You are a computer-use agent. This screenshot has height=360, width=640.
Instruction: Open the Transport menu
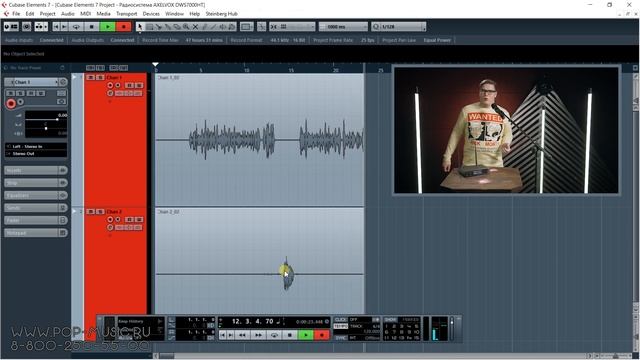point(127,13)
